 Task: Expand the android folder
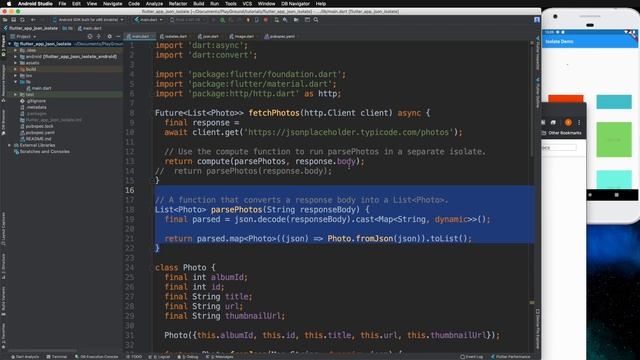click(x=16, y=57)
